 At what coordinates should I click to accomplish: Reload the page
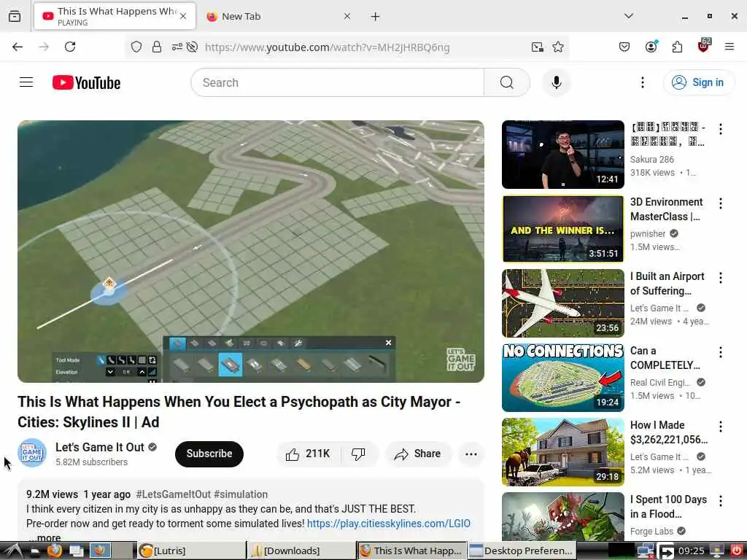click(70, 47)
